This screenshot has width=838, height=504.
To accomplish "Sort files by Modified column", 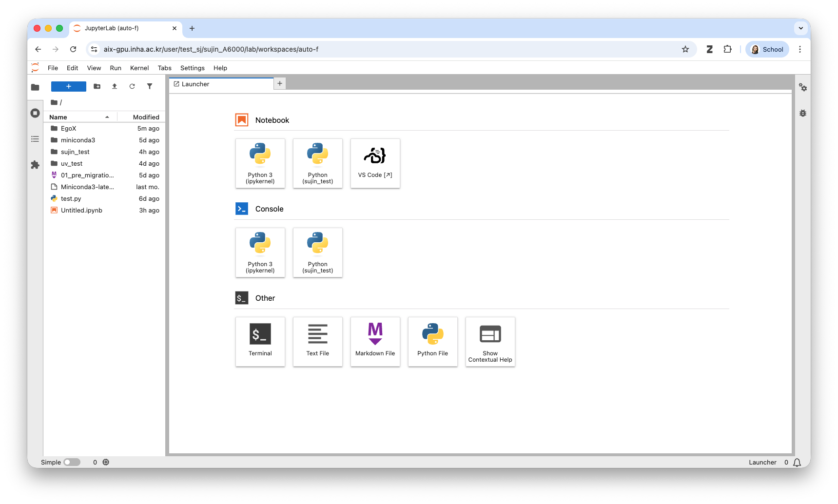I will [x=141, y=117].
